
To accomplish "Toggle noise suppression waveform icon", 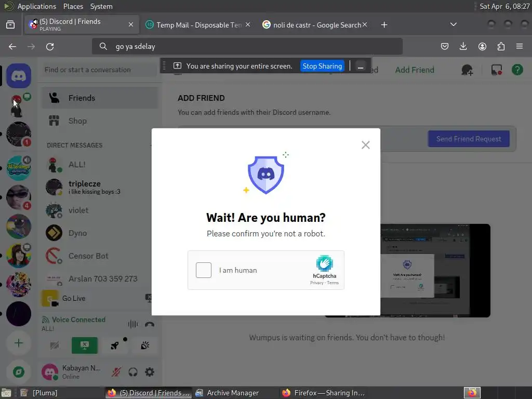I will [133, 324].
